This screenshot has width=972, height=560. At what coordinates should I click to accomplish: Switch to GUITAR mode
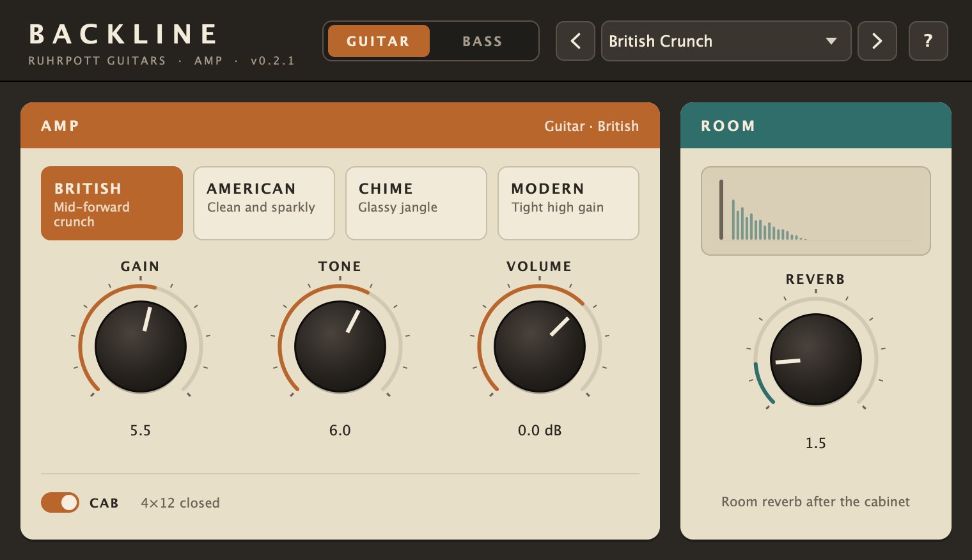tap(379, 41)
